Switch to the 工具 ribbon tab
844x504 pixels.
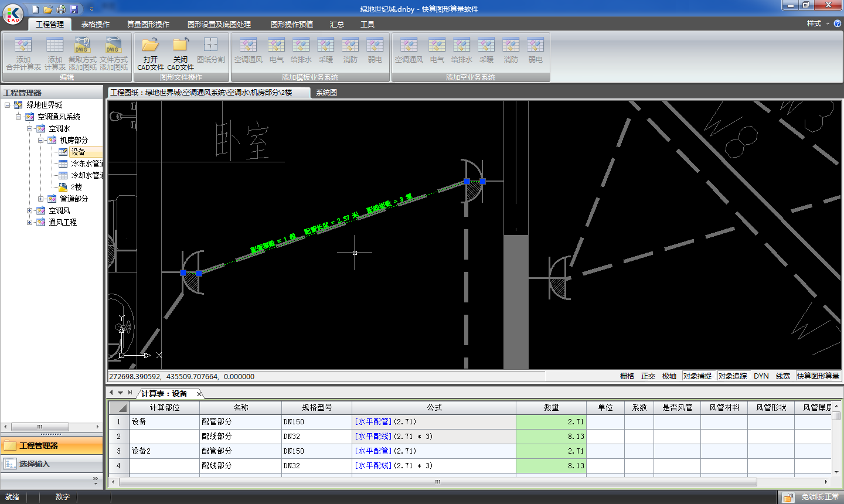coord(367,25)
